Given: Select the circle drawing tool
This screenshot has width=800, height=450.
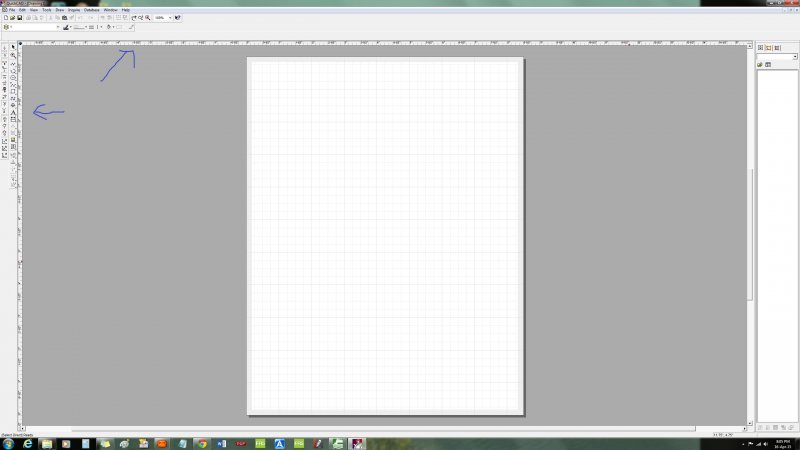Looking at the screenshot, I should click(13, 78).
